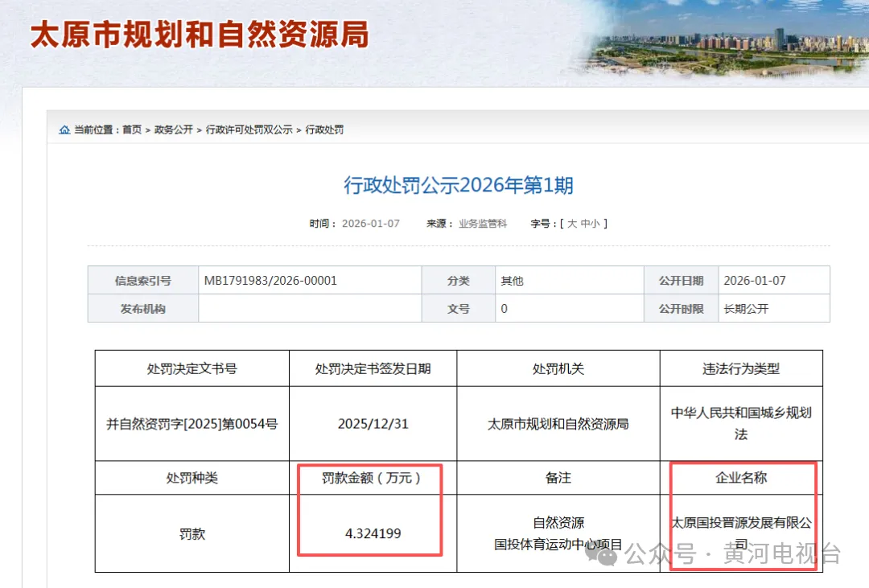Select large font size 大
Image resolution: width=869 pixels, height=588 pixels.
pyautogui.click(x=572, y=224)
